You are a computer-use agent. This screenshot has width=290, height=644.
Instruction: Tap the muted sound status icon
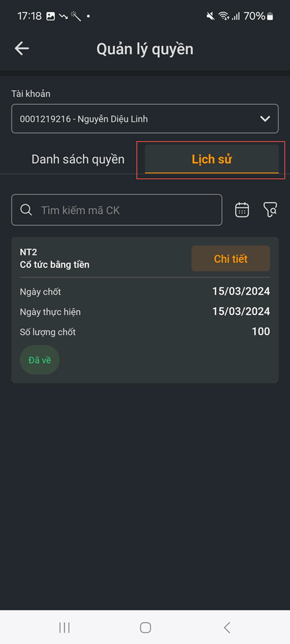[x=211, y=17]
